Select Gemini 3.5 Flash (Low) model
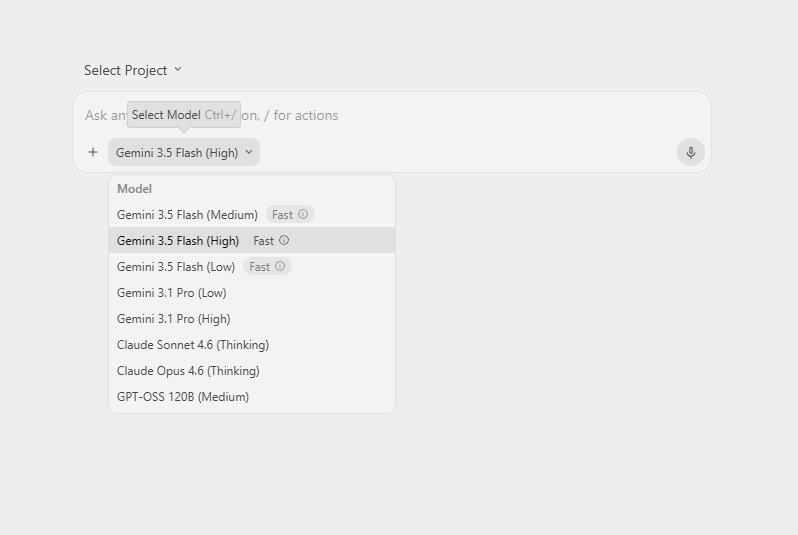The height and width of the screenshot is (535, 798). click(x=252, y=266)
